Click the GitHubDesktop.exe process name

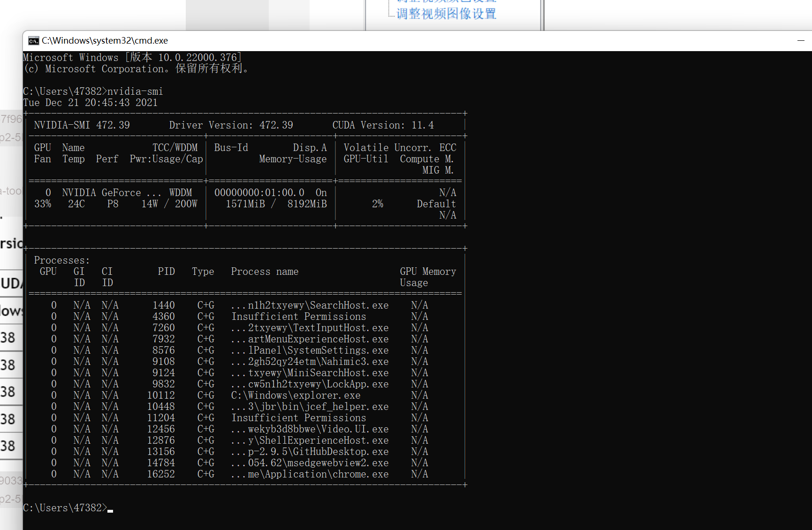point(310,452)
